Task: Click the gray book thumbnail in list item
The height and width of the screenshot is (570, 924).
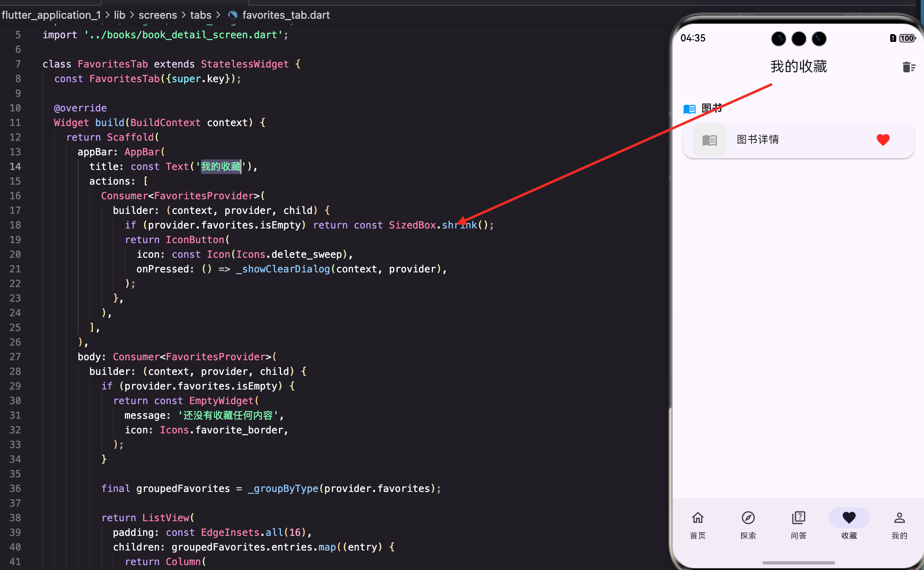Action: tap(710, 140)
